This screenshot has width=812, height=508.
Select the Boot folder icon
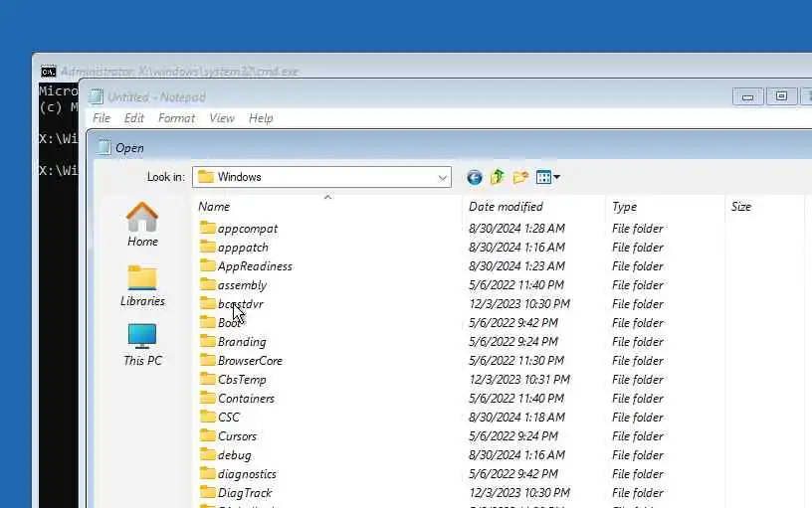click(x=208, y=322)
